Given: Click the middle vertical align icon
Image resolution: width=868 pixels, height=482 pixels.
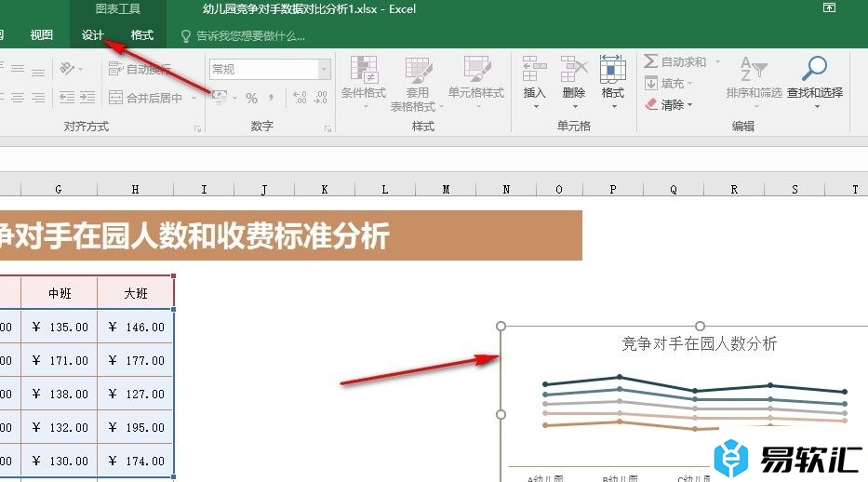Looking at the screenshot, I should click(18, 69).
